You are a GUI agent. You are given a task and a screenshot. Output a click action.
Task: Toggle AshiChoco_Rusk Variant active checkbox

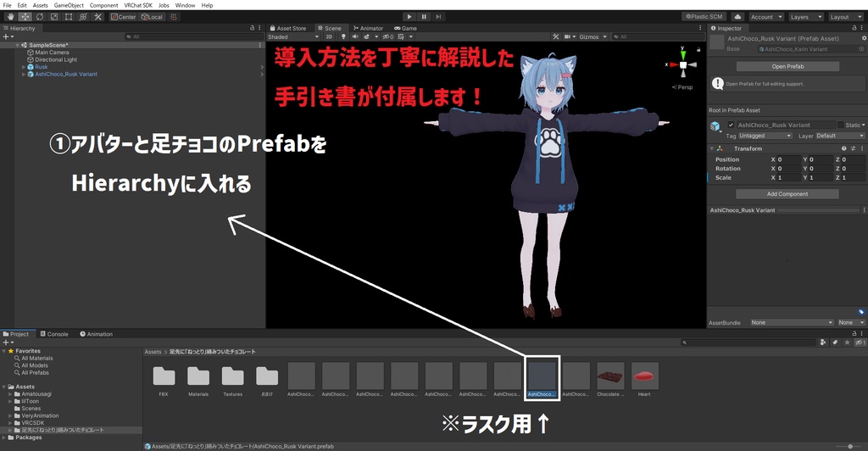click(731, 125)
